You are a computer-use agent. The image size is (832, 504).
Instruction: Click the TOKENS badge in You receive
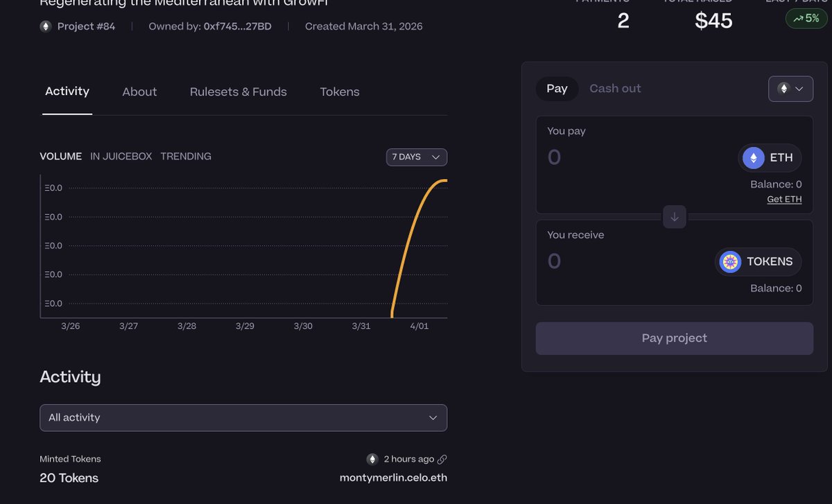(759, 262)
